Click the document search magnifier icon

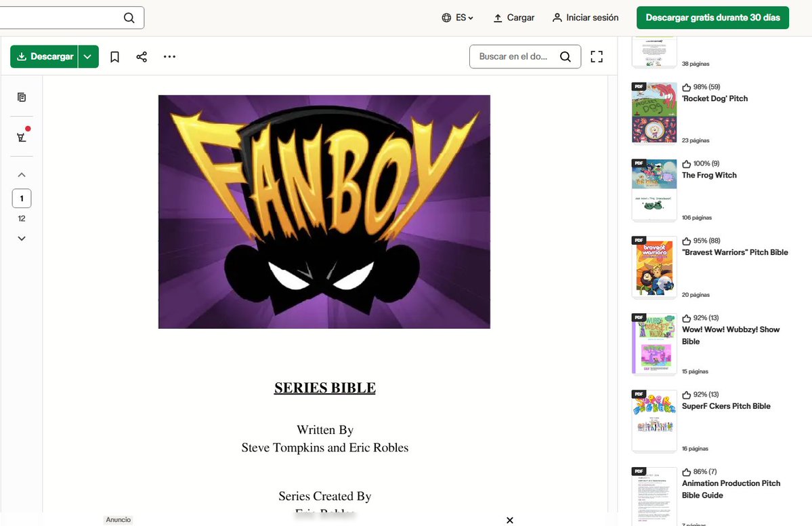(x=565, y=56)
